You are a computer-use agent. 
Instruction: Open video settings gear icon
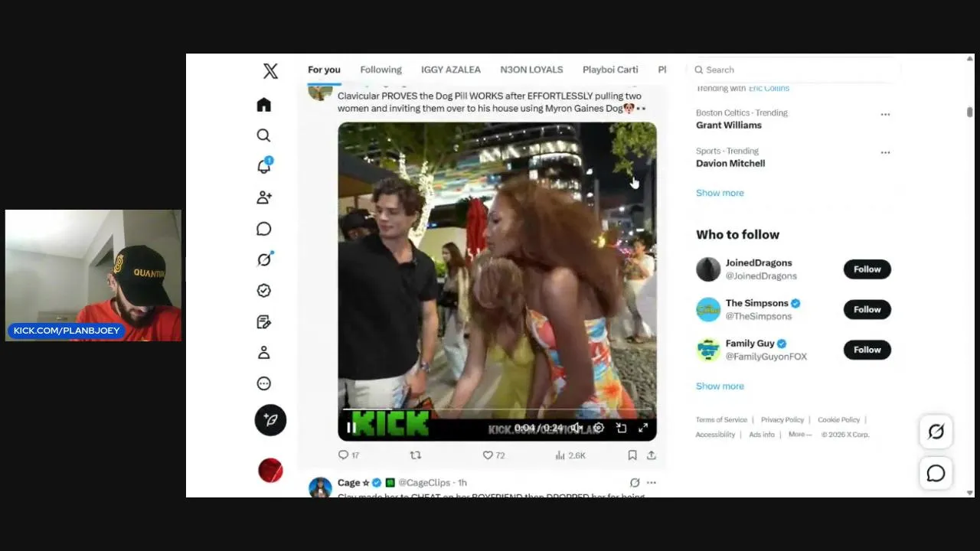[x=599, y=428]
